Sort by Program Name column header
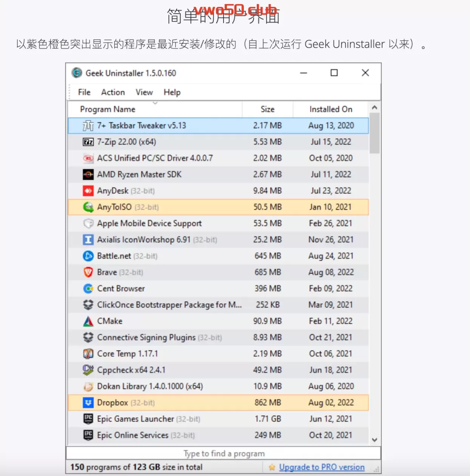The width and height of the screenshot is (470, 476). 108,109
